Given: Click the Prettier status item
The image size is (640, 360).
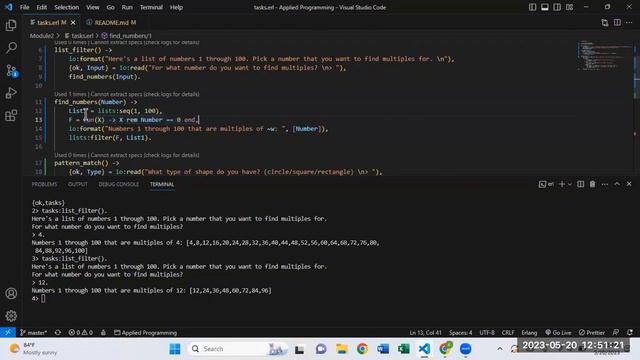Looking at the screenshot, I should point(592,333).
